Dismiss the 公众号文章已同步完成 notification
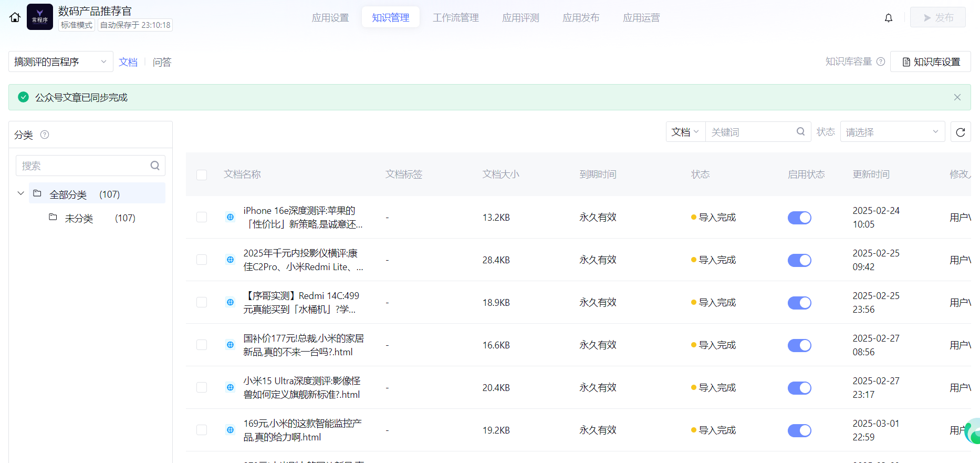This screenshot has width=980, height=463. pos(957,97)
